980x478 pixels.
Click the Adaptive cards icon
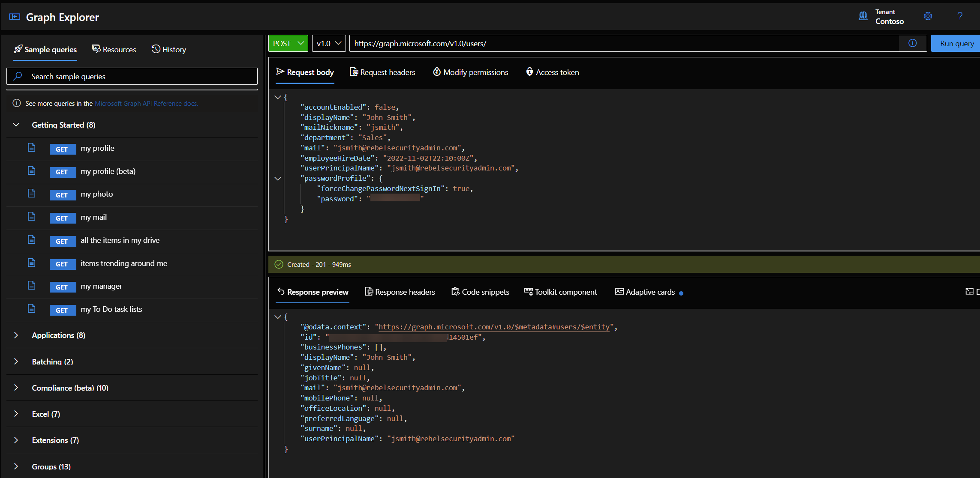coord(618,291)
